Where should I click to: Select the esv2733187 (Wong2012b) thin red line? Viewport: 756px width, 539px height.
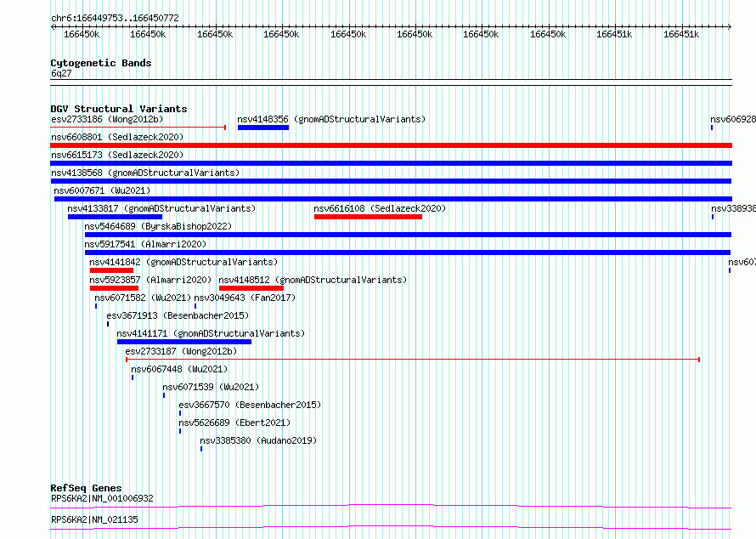pyautogui.click(x=413, y=360)
